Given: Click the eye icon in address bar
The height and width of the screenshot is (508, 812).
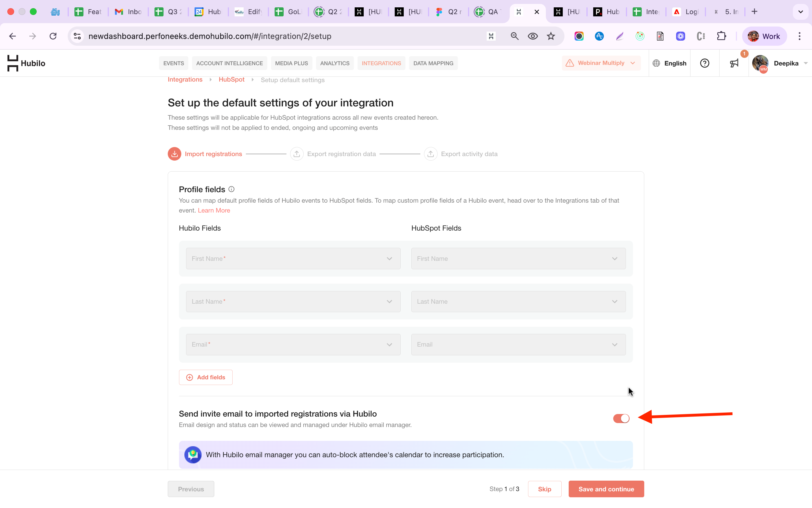Looking at the screenshot, I should tap(533, 36).
